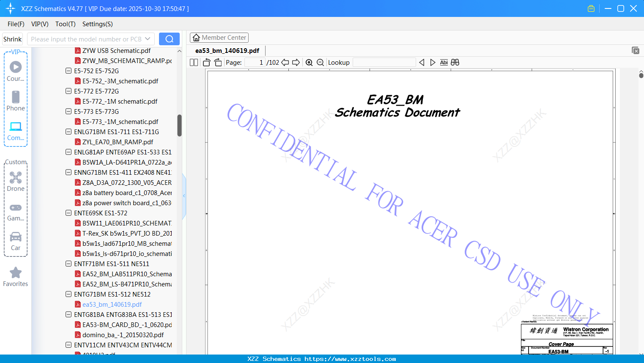Collapse the E5-752 E5-752G group
Image resolution: width=644 pixels, height=363 pixels.
(x=69, y=71)
